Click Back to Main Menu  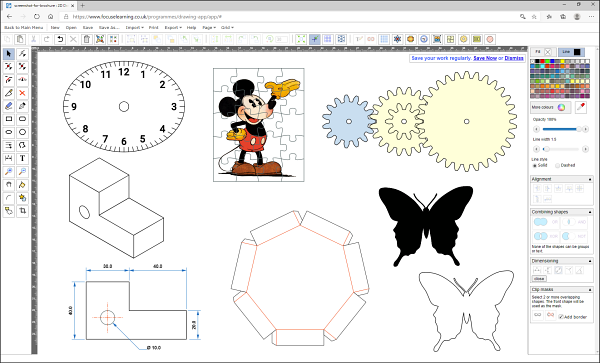(24, 28)
